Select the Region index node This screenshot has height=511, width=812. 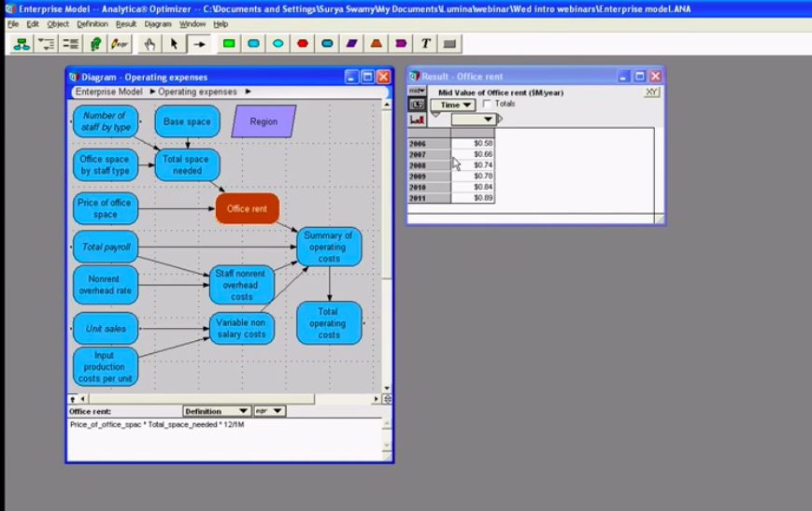pos(264,121)
